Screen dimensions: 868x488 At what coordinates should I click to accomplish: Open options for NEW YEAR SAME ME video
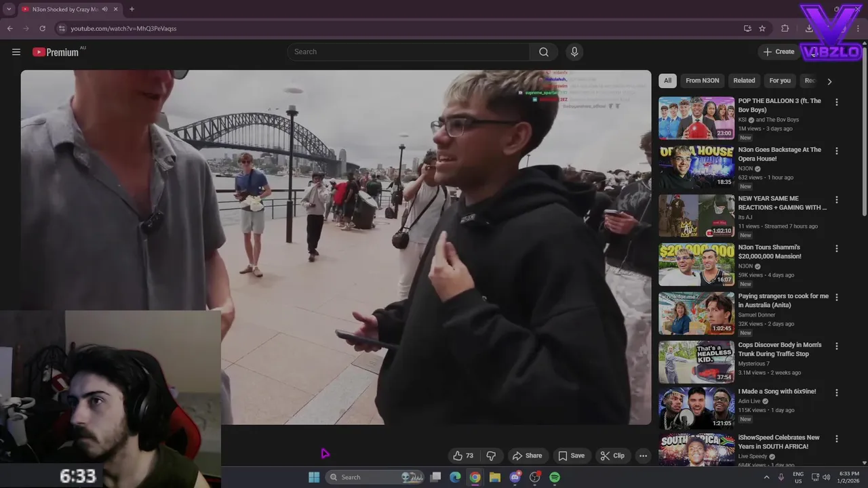[x=836, y=199]
